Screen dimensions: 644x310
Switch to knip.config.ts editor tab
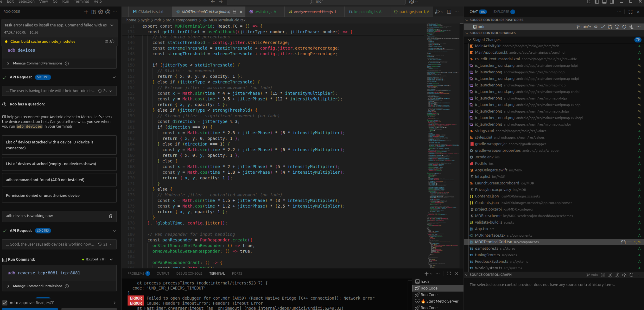[367, 12]
